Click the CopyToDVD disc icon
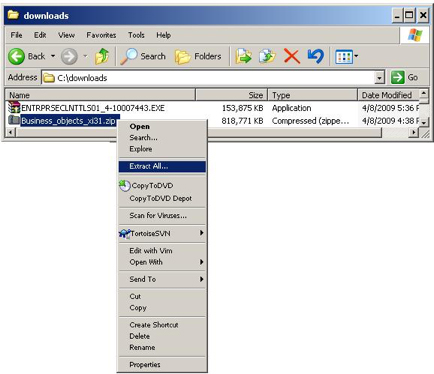 click(124, 186)
